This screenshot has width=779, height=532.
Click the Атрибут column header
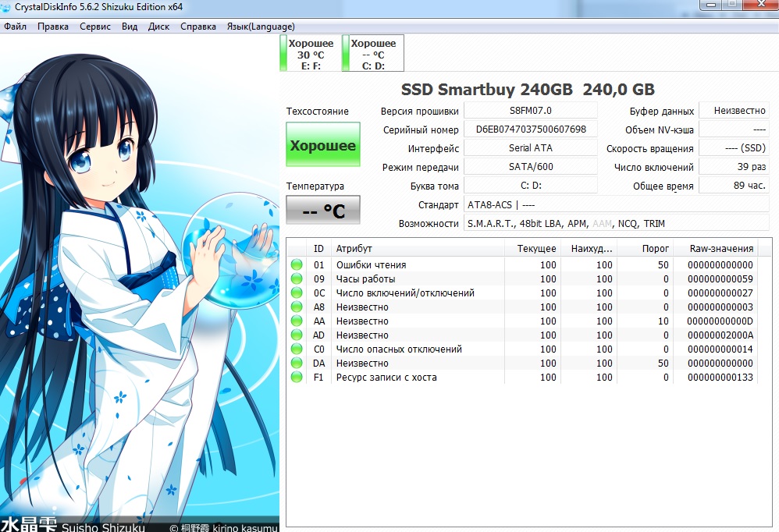(418, 248)
